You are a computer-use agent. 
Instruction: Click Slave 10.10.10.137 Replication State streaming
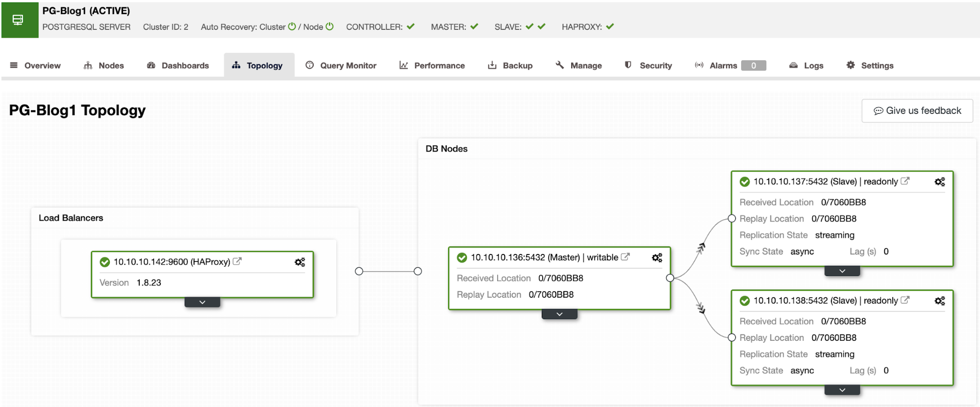(835, 235)
